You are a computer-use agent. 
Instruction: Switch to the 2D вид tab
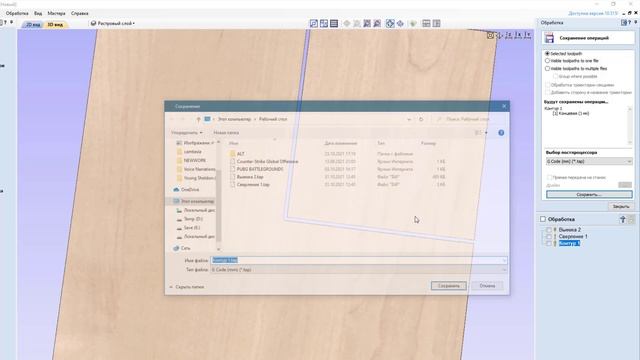pos(33,24)
